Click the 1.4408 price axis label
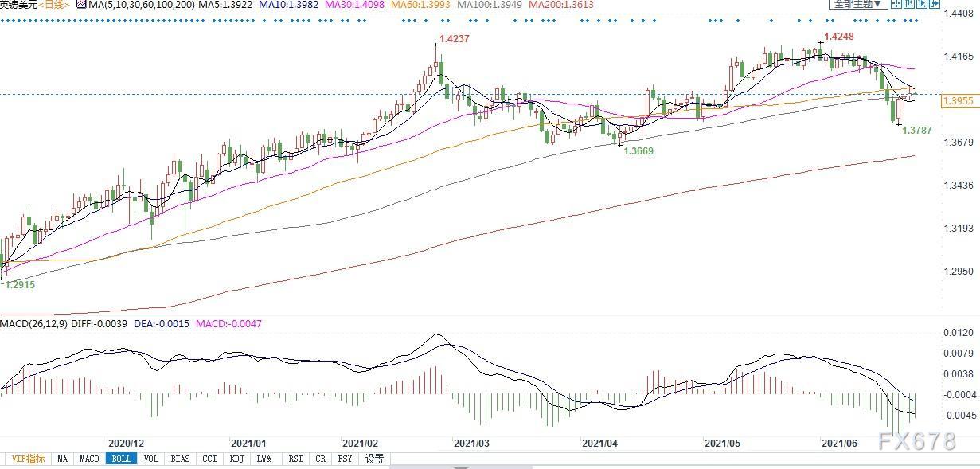This screenshot has height=469, width=980. click(x=959, y=14)
